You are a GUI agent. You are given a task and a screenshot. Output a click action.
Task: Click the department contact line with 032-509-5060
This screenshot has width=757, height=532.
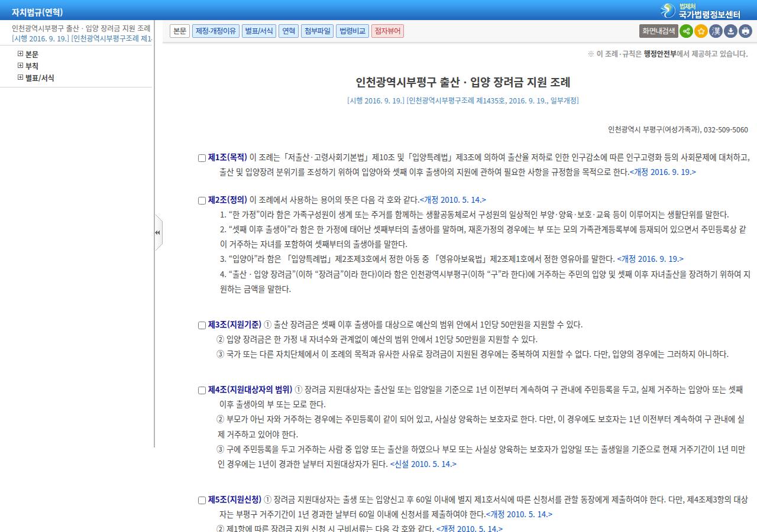pos(678,129)
